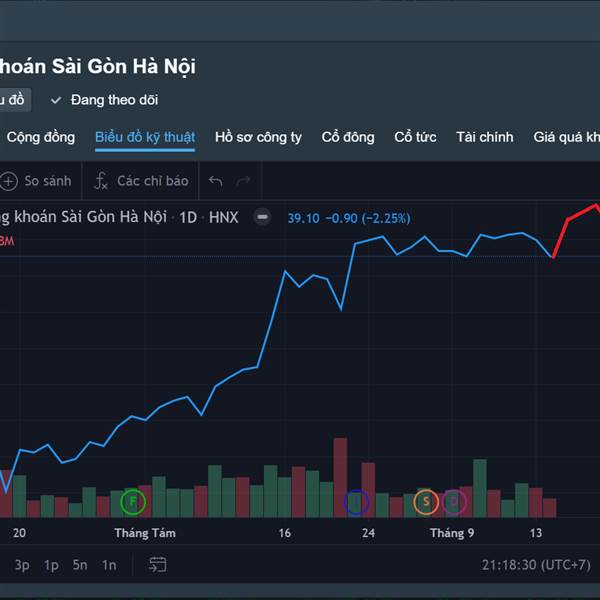Click the 24 date axis label
Screen dimensions: 600x600
(x=368, y=533)
